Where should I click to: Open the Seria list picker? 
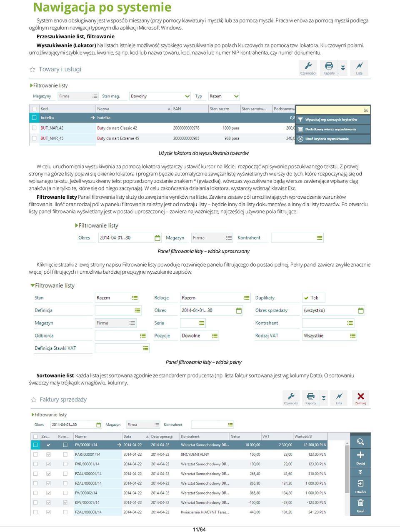click(202, 323)
